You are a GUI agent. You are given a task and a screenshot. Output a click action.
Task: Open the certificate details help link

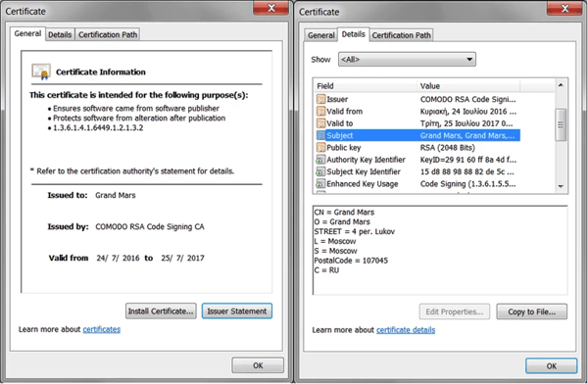[406, 330]
